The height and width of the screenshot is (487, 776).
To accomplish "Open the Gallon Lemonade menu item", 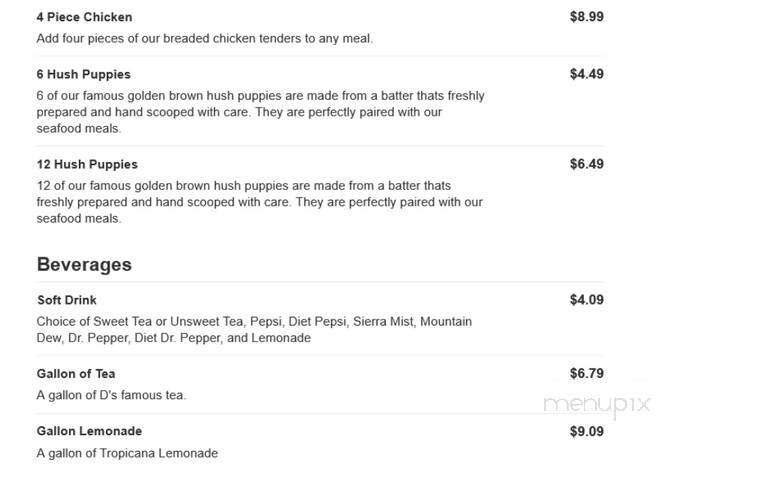I will [x=89, y=432].
